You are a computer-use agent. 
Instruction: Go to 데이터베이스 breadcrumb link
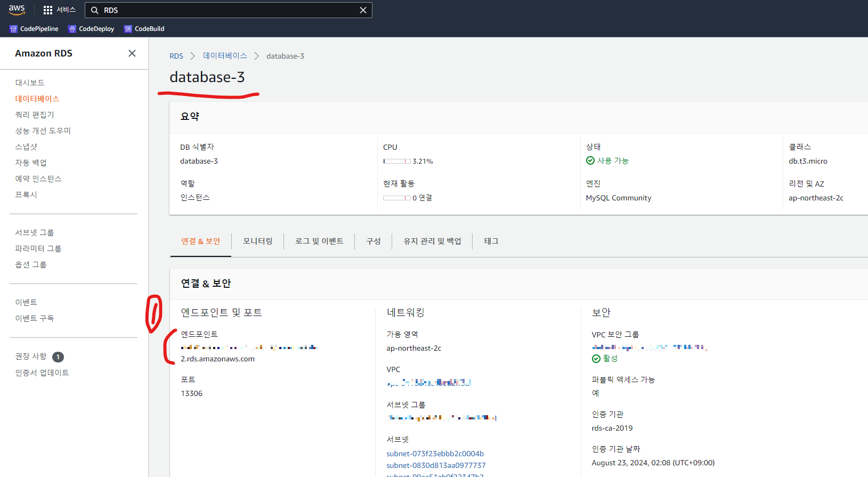(x=225, y=56)
